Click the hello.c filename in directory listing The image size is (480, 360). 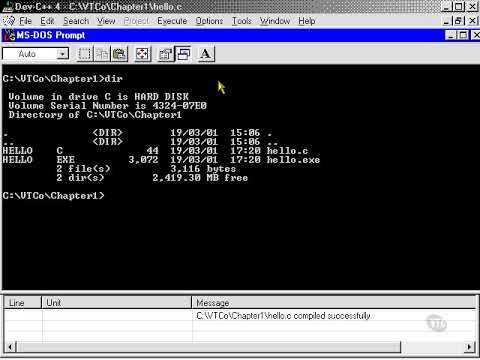[x=287, y=151]
